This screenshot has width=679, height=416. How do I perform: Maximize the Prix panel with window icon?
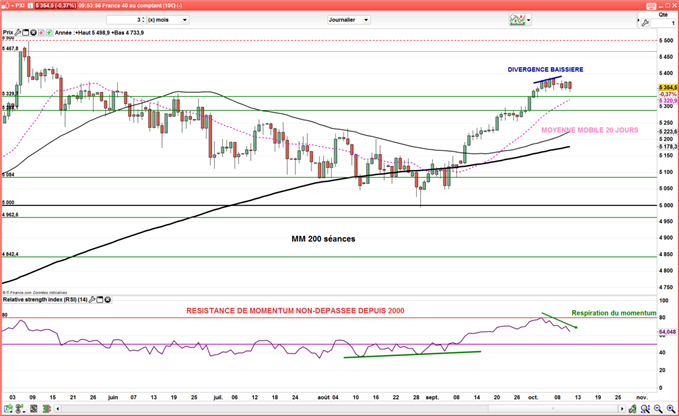(26, 32)
